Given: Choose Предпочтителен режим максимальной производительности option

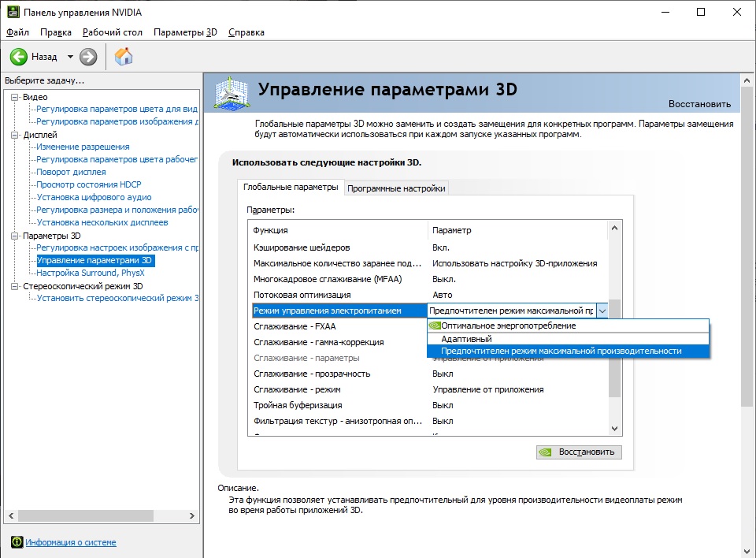Looking at the screenshot, I should [x=568, y=351].
